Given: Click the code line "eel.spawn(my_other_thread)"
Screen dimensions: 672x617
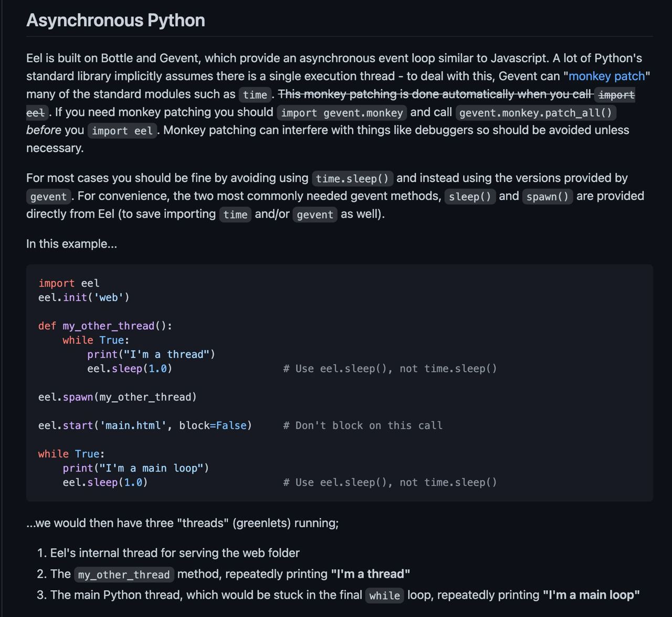Looking at the screenshot, I should pyautogui.click(x=118, y=396).
